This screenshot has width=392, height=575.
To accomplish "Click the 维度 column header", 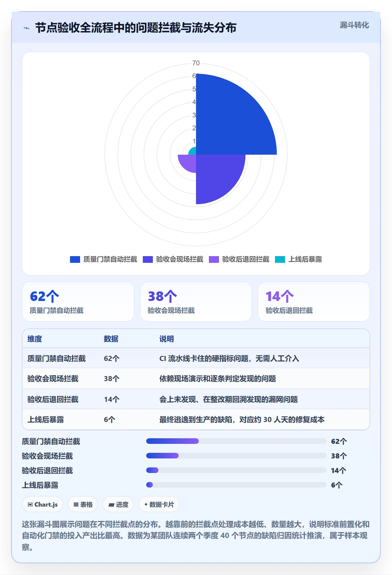I will [x=35, y=339].
